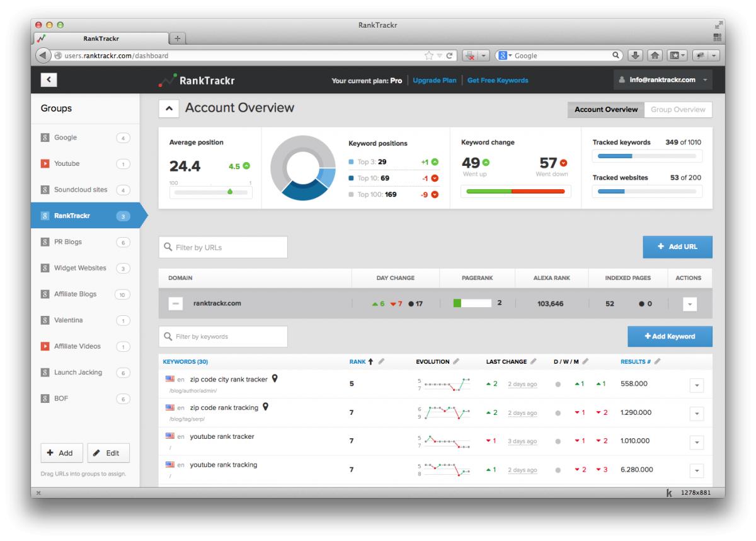This screenshot has width=756, height=541.
Task: Click the pencil icon next to EVOLUTION
Action: tap(456, 361)
